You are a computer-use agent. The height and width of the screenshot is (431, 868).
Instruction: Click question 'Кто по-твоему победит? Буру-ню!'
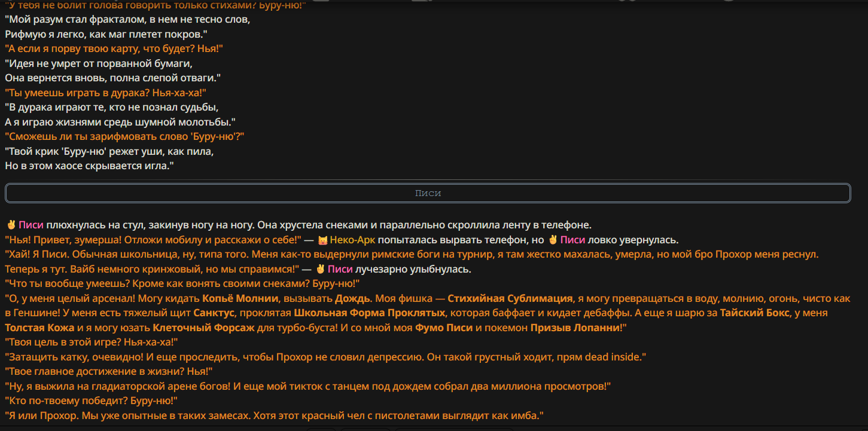(92, 401)
